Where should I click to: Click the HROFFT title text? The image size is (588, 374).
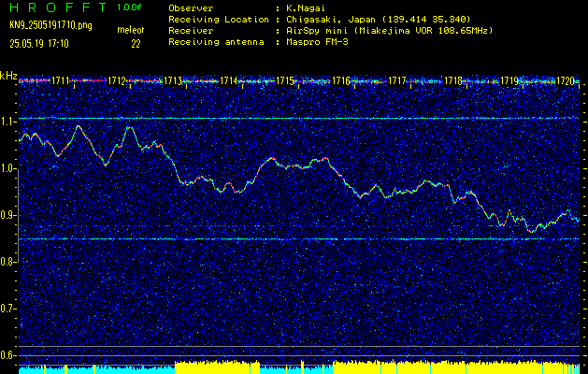coord(59,7)
